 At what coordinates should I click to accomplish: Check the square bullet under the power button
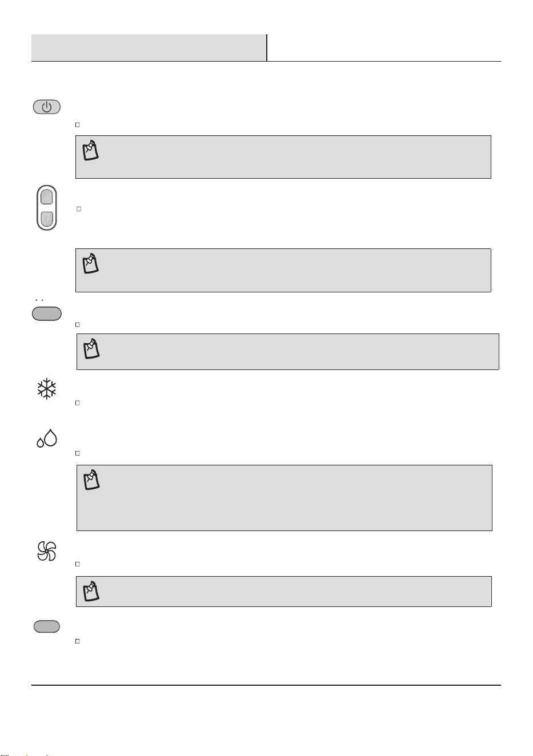[77, 124]
